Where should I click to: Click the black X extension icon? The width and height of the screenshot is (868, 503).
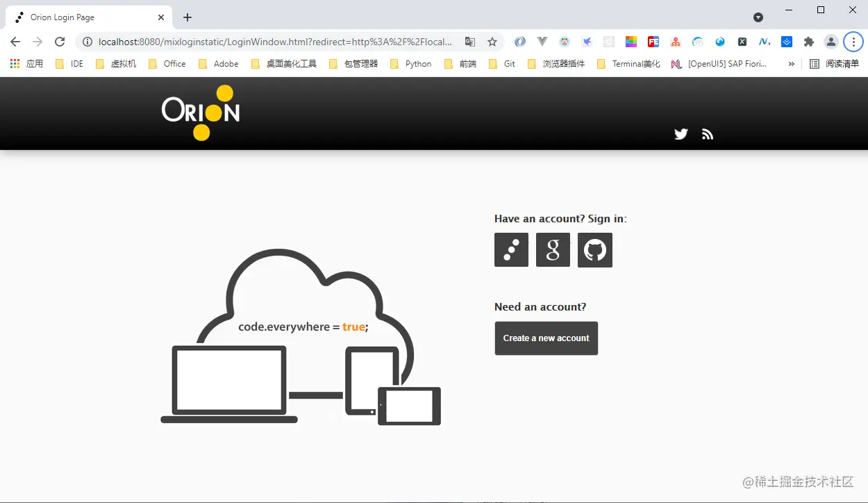[x=742, y=42]
